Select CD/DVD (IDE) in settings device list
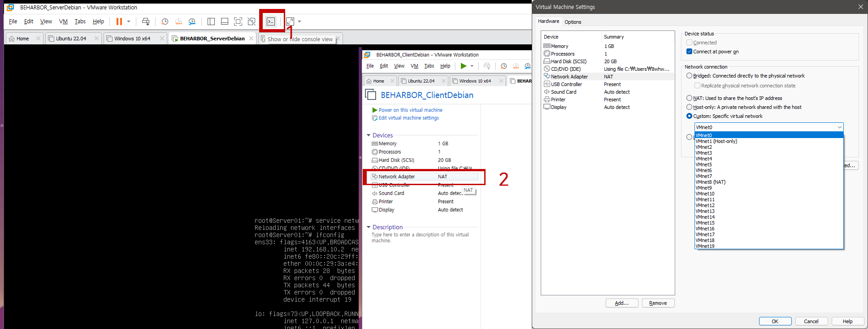The height and width of the screenshot is (329, 868). click(608, 69)
